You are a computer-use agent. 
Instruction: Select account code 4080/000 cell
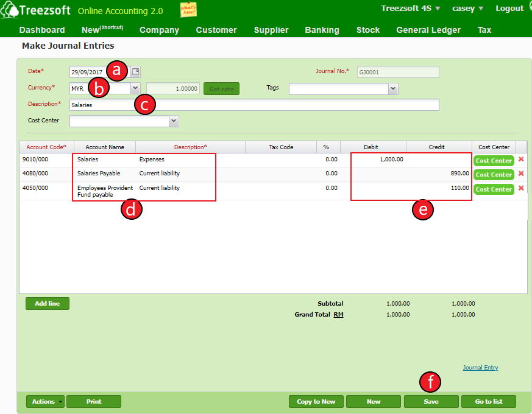[x=46, y=174]
